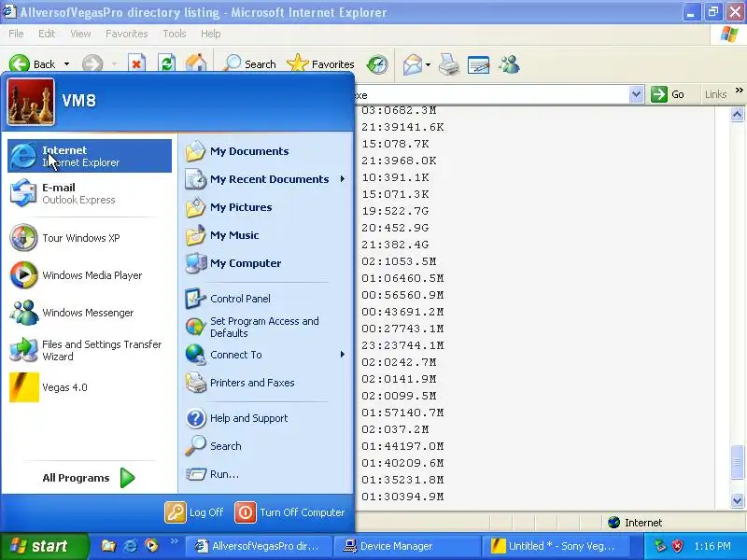Screen dimensions: 747x560
Task: Open My Pictures folder
Action: click(265, 207)
